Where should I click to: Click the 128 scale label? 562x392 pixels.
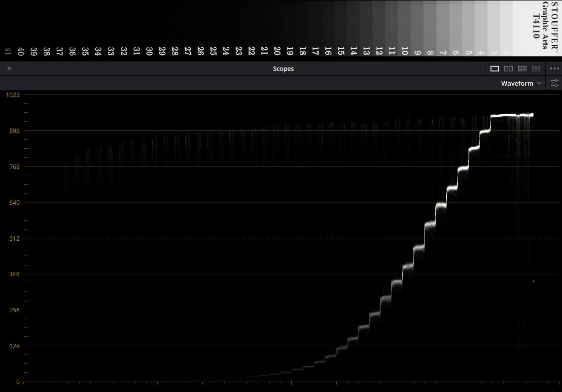pos(14,346)
